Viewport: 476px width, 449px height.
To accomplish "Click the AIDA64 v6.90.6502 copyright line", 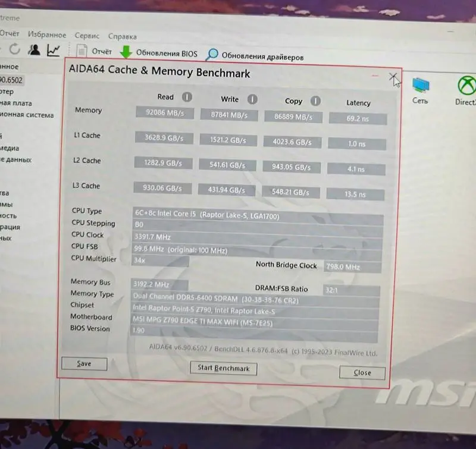I will 263,350.
